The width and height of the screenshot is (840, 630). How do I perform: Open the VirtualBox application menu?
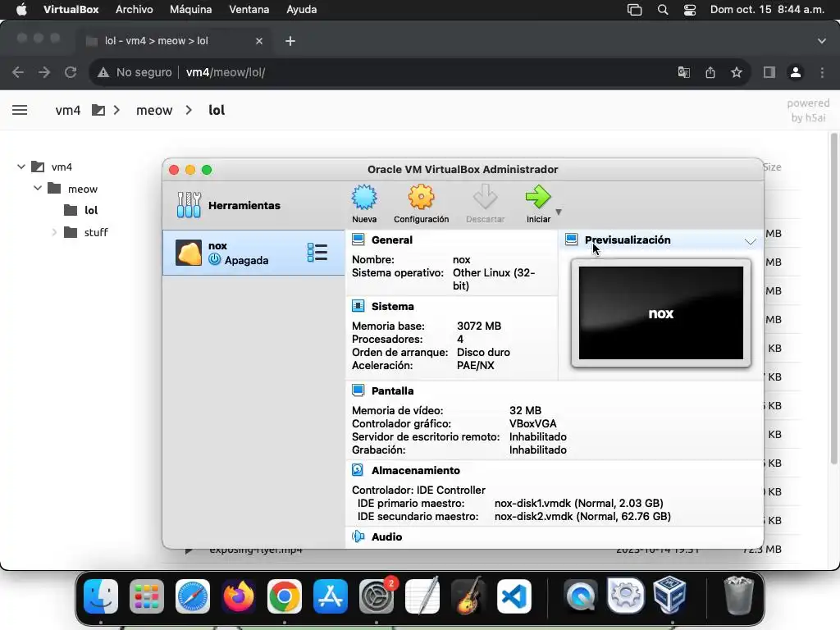(71, 9)
